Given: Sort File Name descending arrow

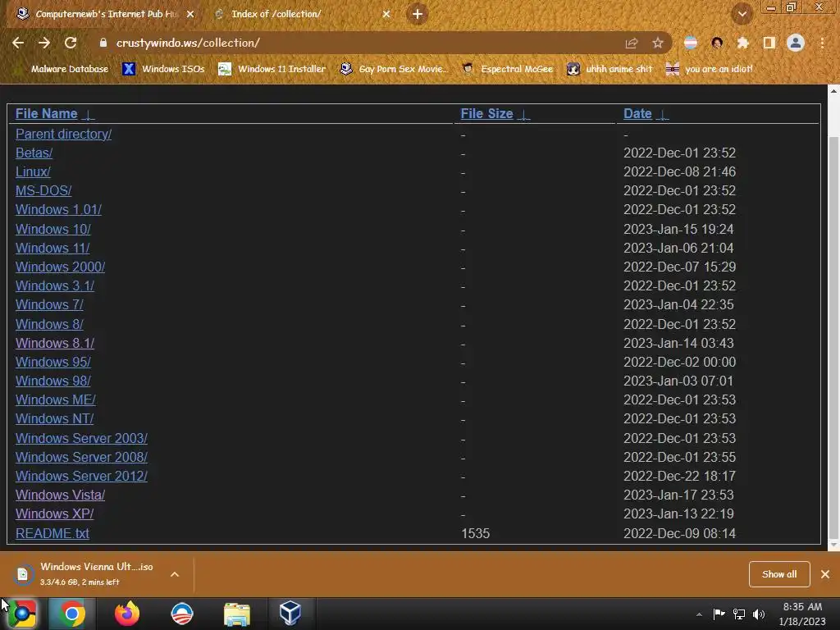Looking at the screenshot, I should pos(89,115).
